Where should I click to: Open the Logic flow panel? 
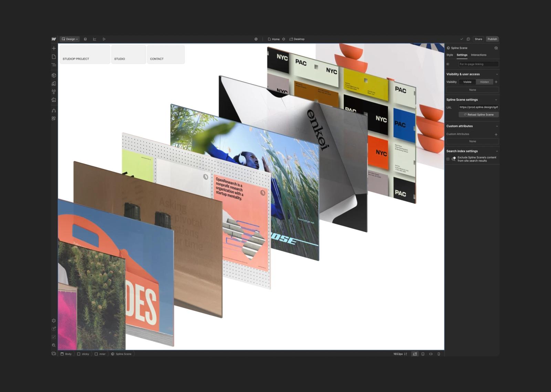pos(54,110)
